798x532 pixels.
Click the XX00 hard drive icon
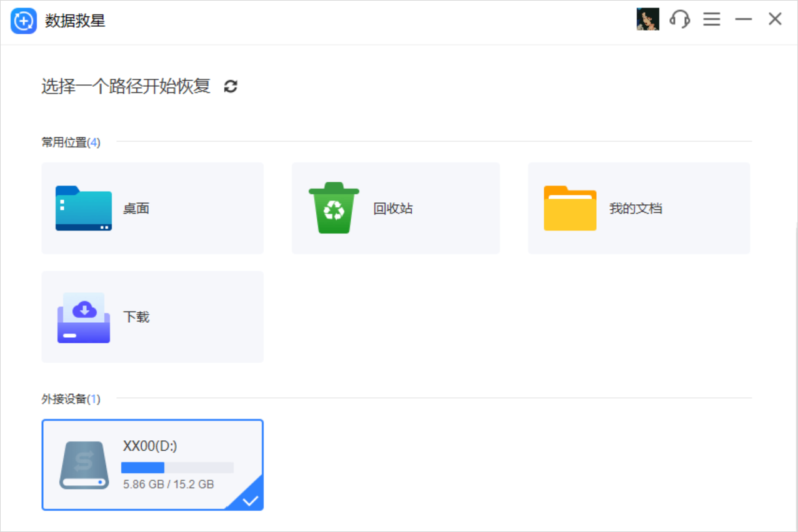point(82,465)
